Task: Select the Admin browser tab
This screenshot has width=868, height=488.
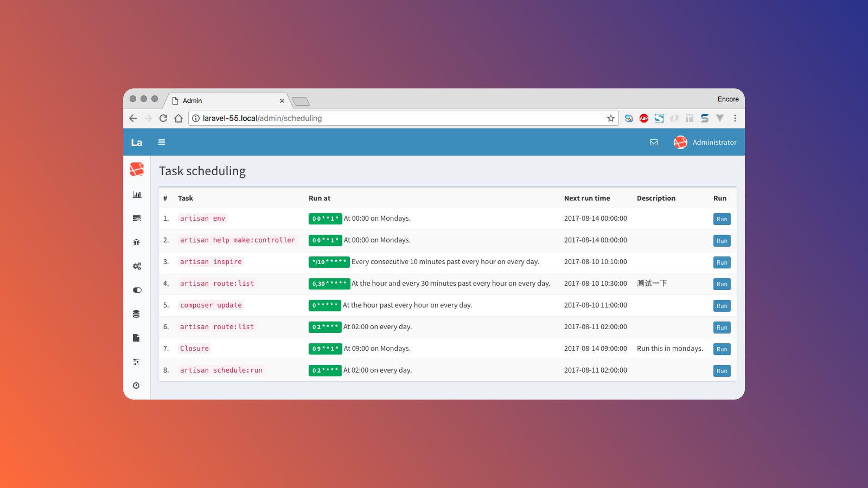Action: coord(228,101)
